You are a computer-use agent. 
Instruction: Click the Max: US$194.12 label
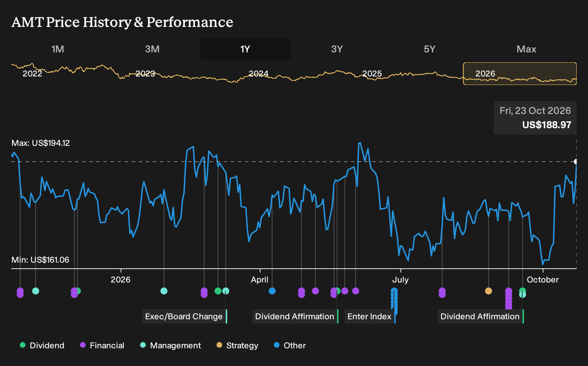pyautogui.click(x=41, y=143)
